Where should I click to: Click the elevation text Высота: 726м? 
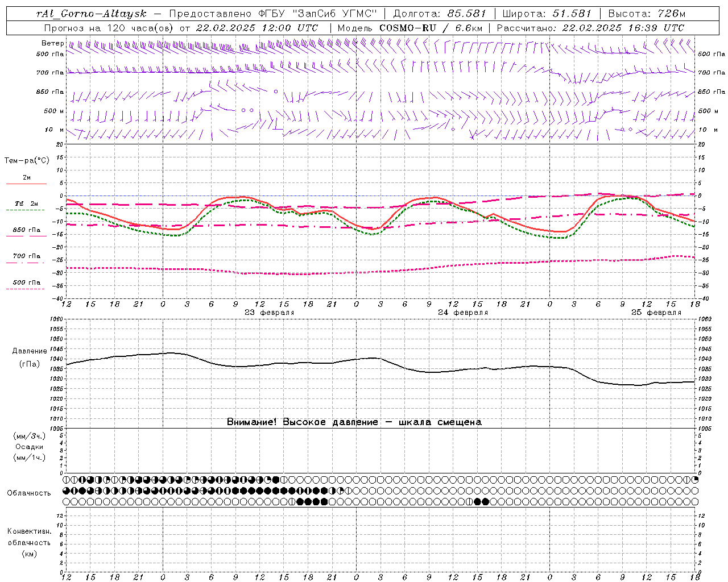click(x=647, y=14)
